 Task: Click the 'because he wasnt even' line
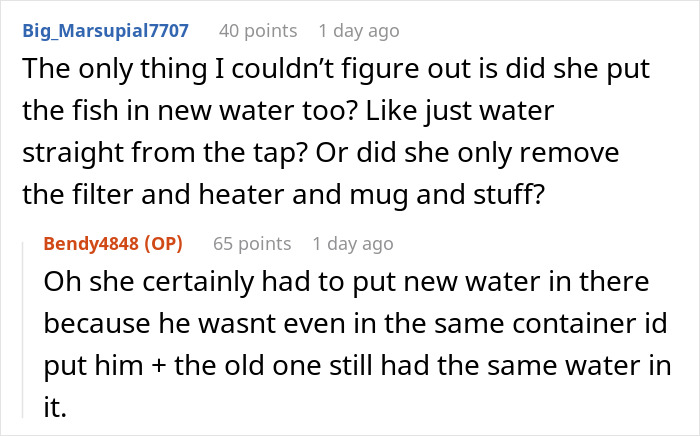tap(355, 324)
